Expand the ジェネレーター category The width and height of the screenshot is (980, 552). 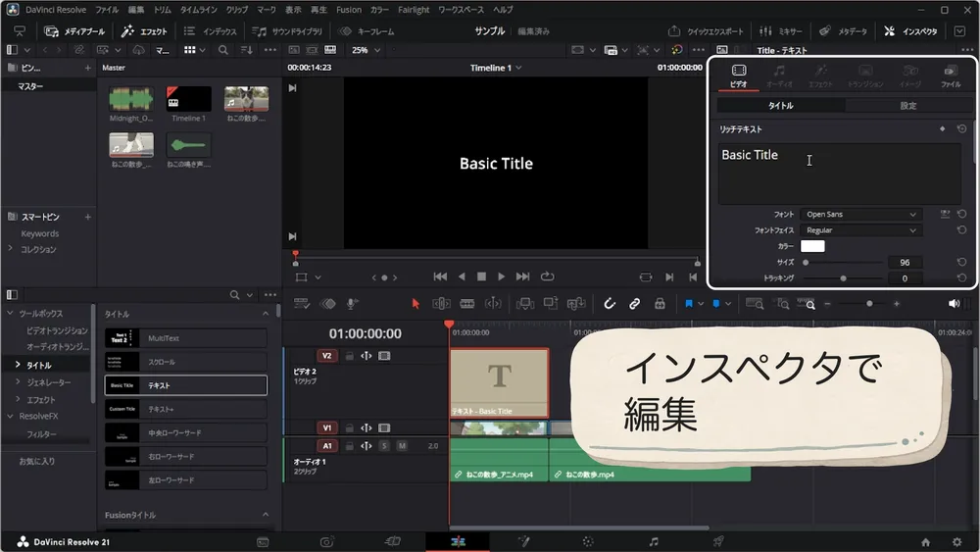click(18, 382)
